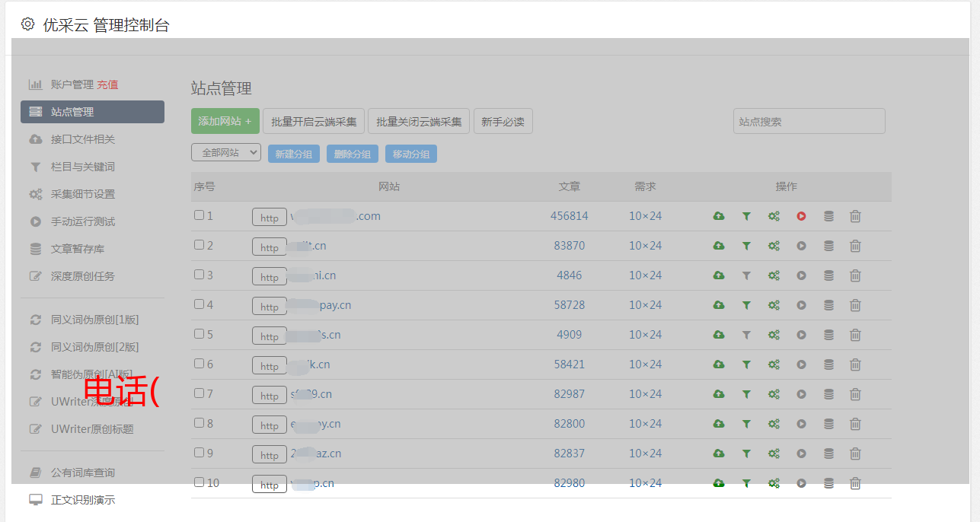
Task: Click 批量开启云端采集 button
Action: [x=314, y=121]
